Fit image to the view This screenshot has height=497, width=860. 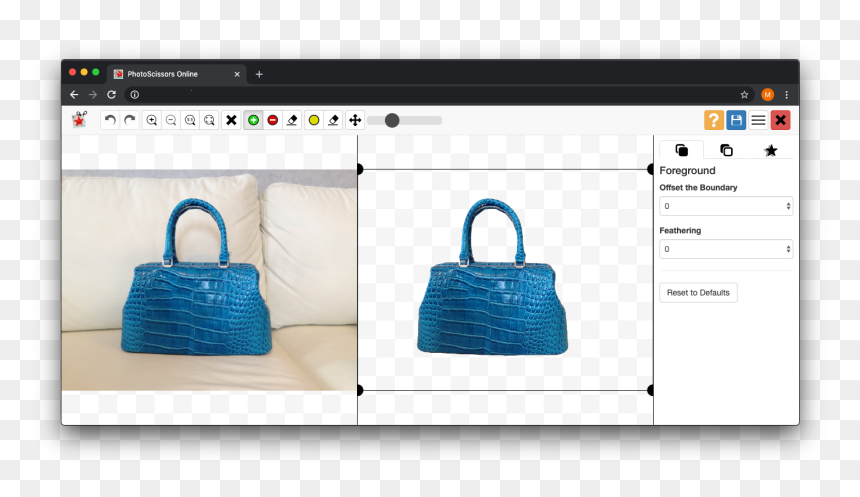point(209,120)
